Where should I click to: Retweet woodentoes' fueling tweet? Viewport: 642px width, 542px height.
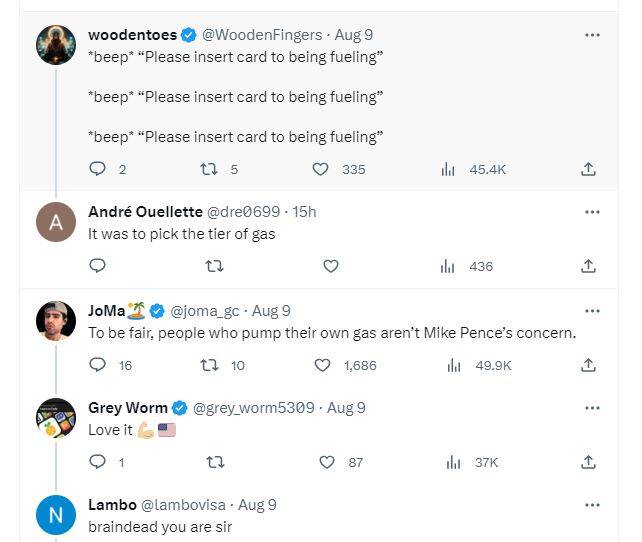(209, 169)
